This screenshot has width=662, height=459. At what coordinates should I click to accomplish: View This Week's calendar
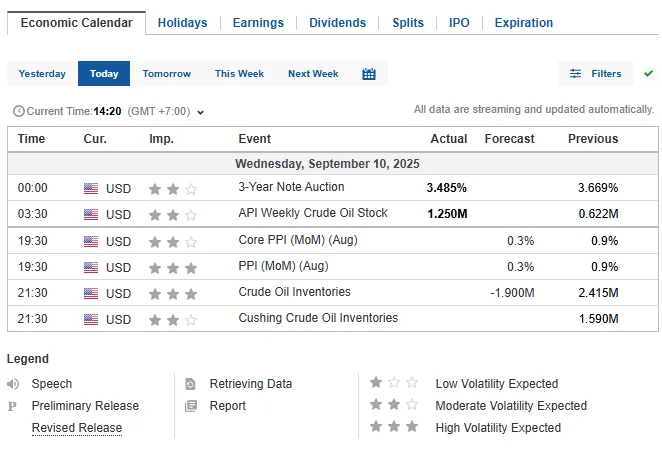(x=239, y=73)
